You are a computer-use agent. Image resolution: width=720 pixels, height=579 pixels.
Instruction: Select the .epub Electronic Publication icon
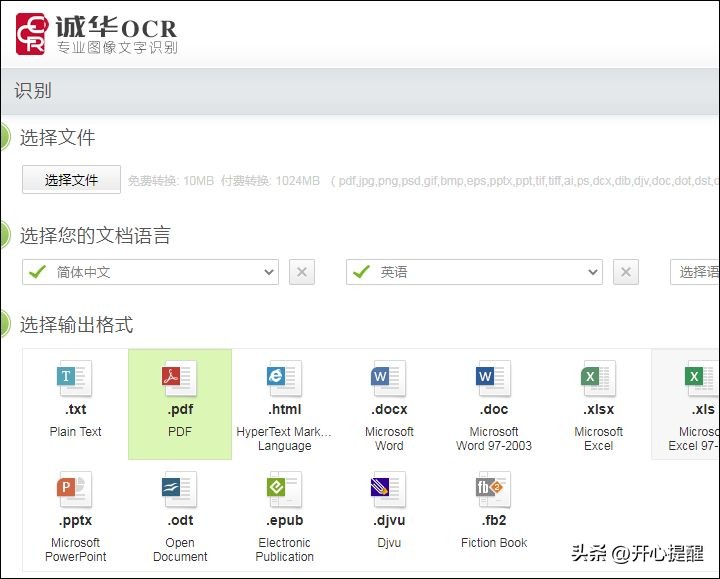[x=284, y=489]
